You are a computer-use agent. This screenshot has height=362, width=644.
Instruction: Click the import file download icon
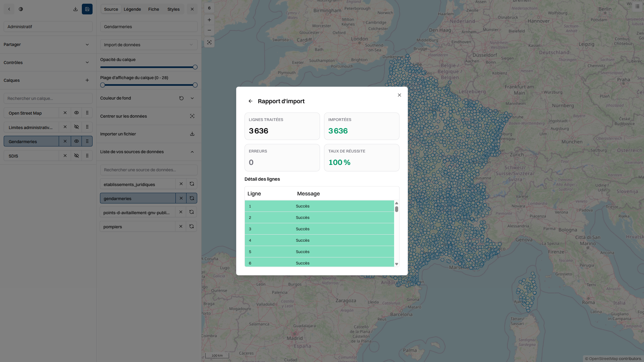point(192,134)
